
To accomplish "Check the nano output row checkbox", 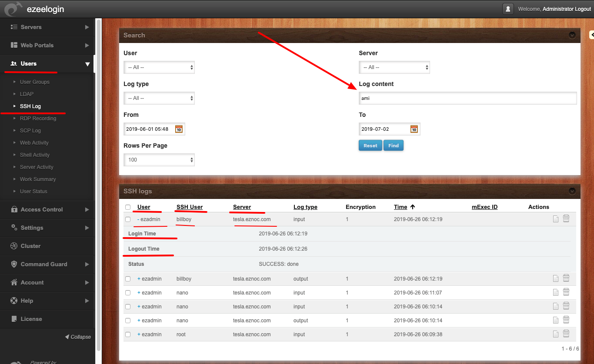I will click(128, 321).
